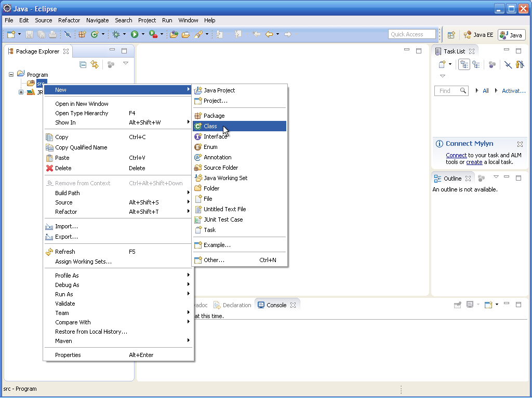Choose JUnit Test Case from New submenu
532x398 pixels.
click(x=240, y=219)
